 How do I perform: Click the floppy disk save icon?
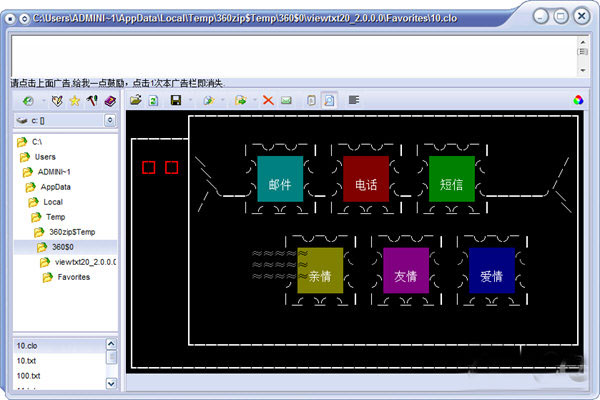pyautogui.click(x=176, y=100)
